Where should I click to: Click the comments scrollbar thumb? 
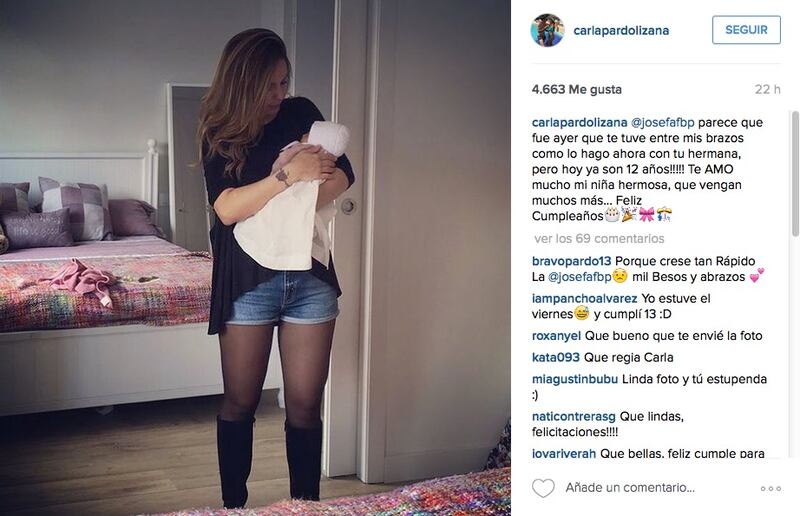[x=794, y=174]
